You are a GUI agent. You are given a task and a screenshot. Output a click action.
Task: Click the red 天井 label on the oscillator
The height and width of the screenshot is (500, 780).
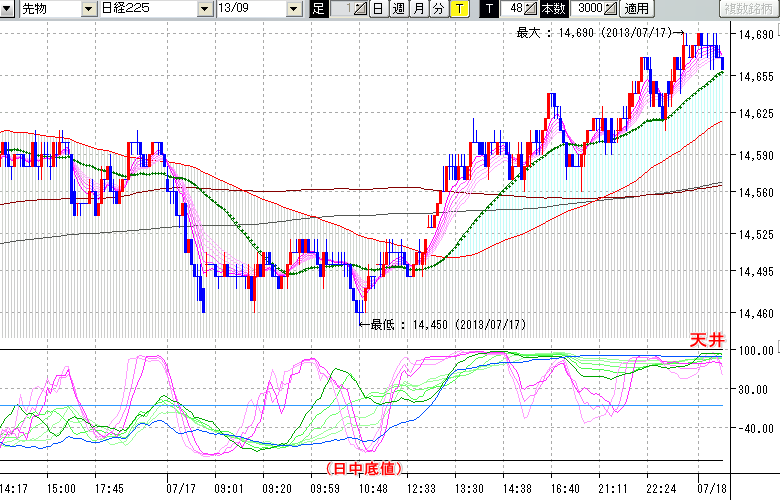click(706, 341)
